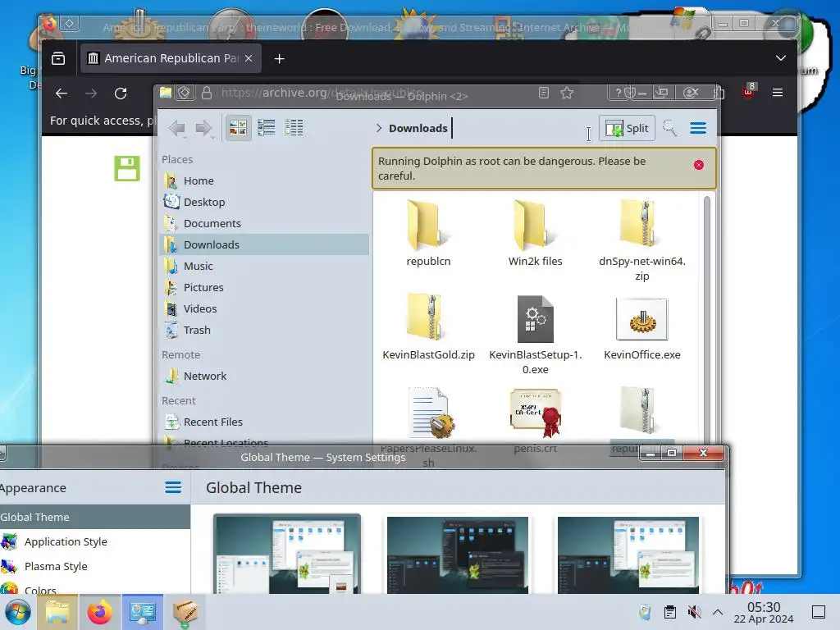Choose the first light global theme thumbnail

tap(287, 554)
